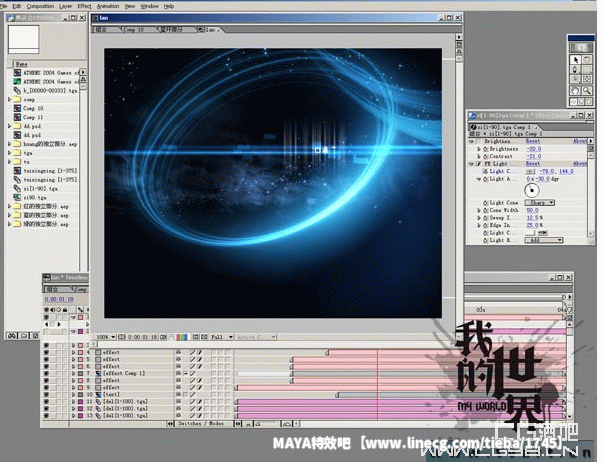This screenshot has height=462, width=604.
Task: Expand the ts folder in Project panel
Action: point(10,162)
